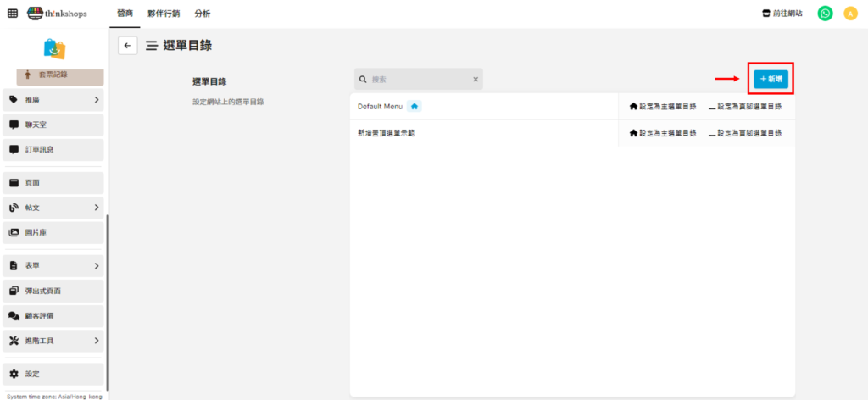The width and height of the screenshot is (868, 400).
Task: Switch to the 夥伴行銷 top tab
Action: (164, 14)
